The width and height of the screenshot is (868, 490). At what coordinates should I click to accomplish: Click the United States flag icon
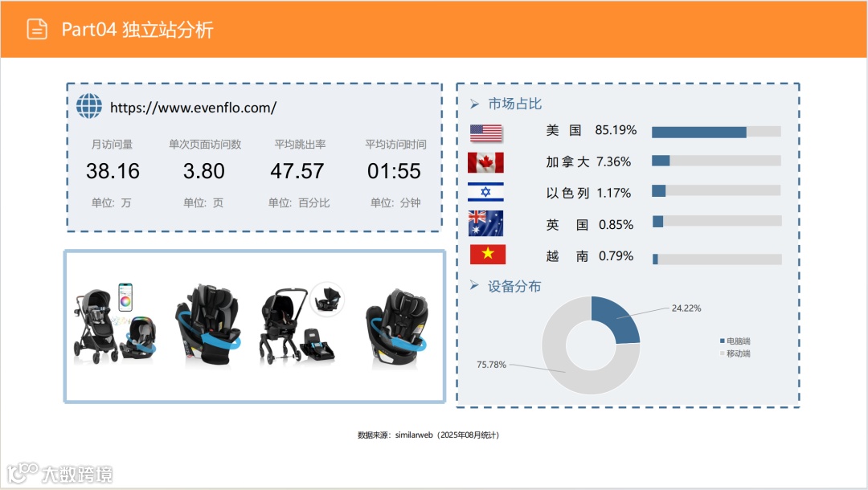point(486,133)
